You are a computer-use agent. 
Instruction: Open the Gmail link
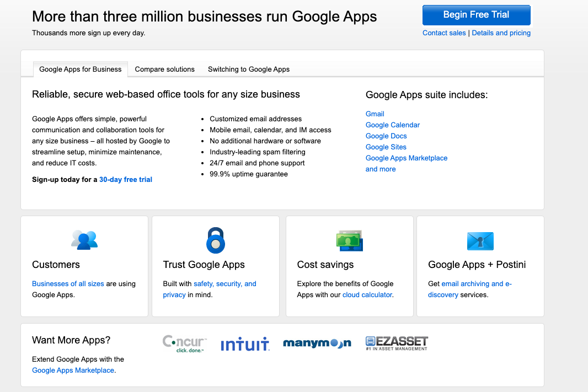point(375,114)
